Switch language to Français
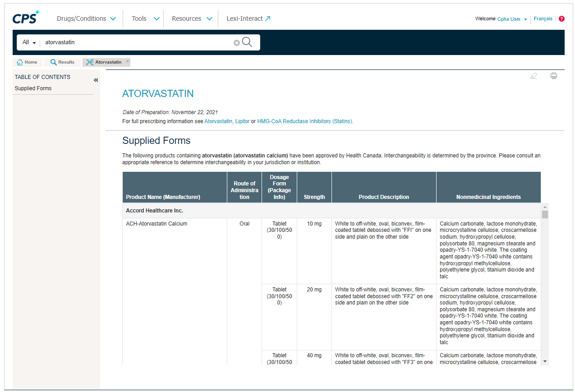This screenshot has height=392, width=575. pos(543,19)
